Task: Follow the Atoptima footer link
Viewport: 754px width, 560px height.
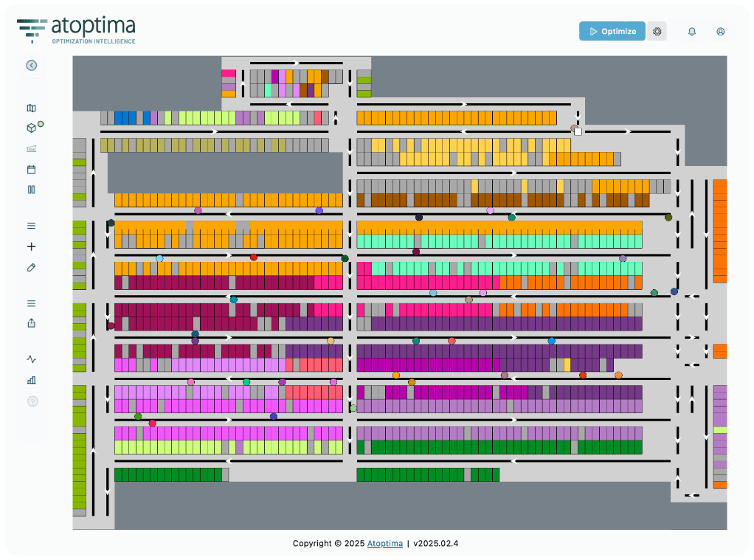Action: click(384, 544)
